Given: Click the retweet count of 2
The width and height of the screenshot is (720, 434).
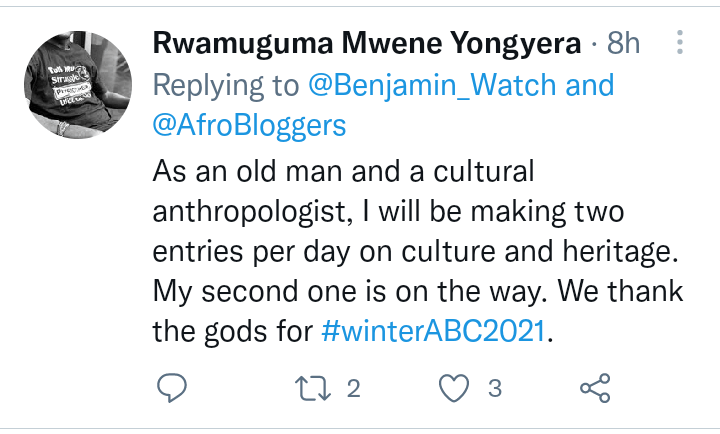Looking at the screenshot, I should point(352,390).
